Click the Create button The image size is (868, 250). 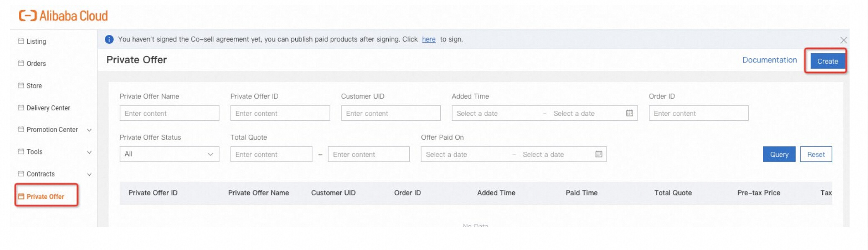(827, 61)
